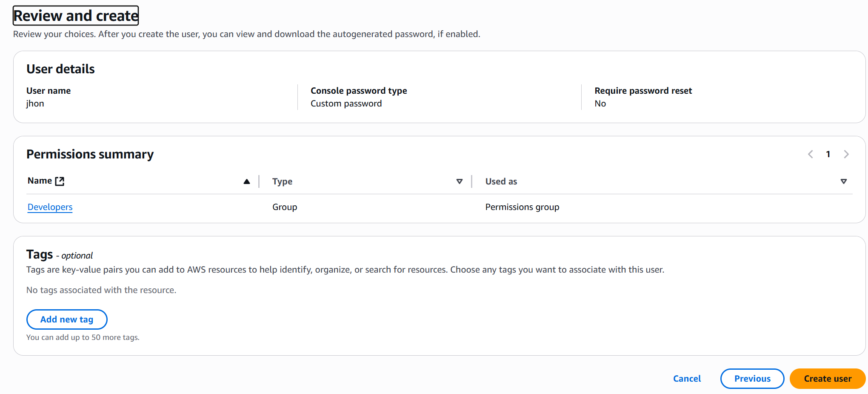Go back with the Previous button
Screen dimensions: 868x394
(752, 379)
